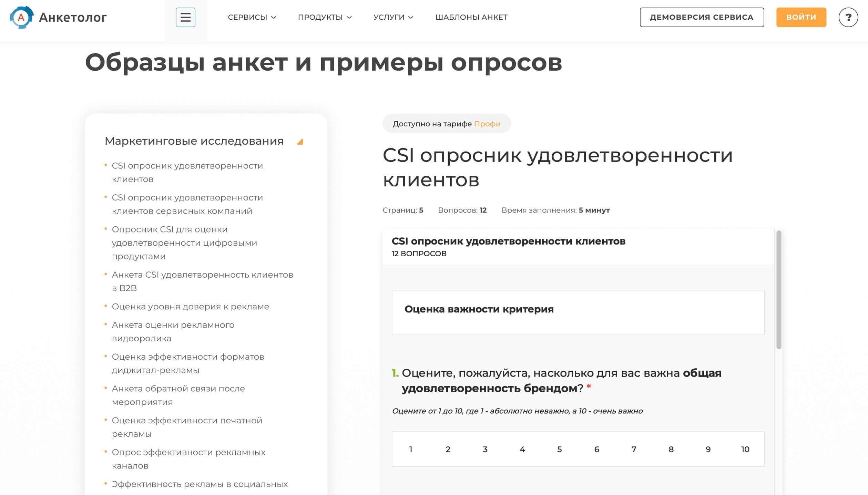Open the Профи tariff link

coord(488,123)
